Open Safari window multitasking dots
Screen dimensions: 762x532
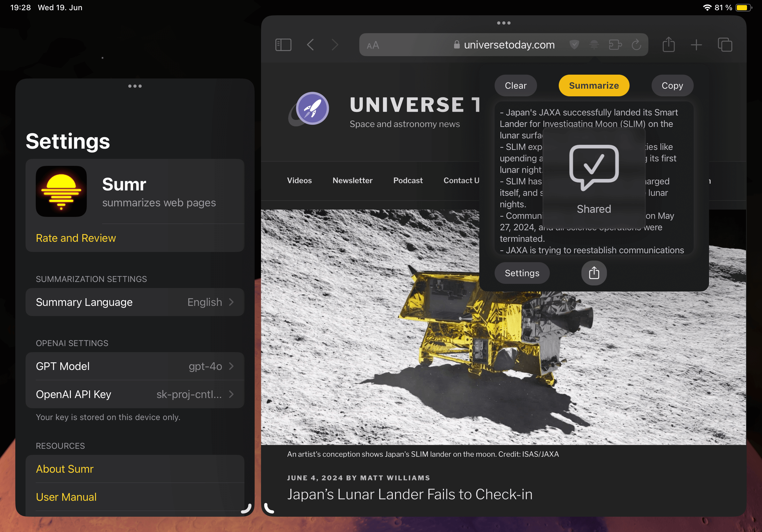point(504,23)
